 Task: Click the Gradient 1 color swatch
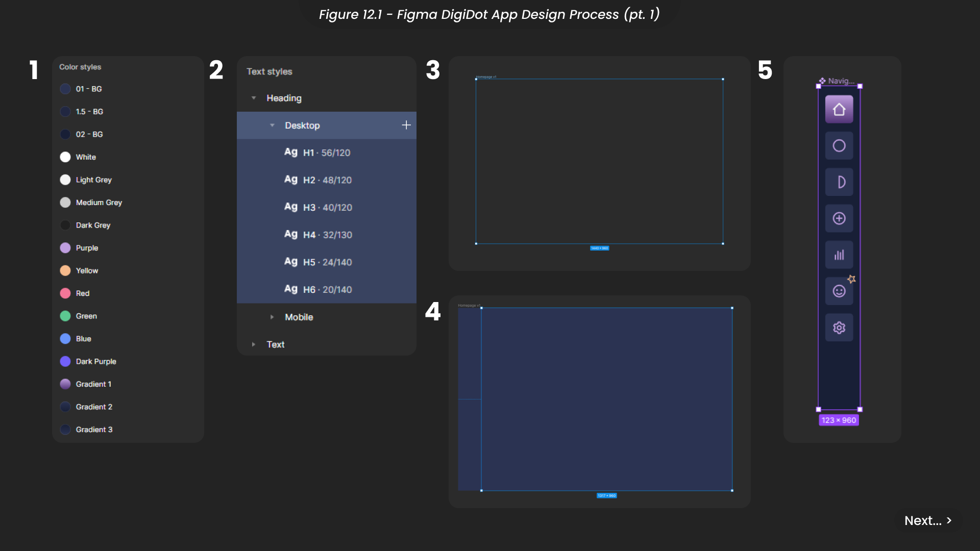(x=65, y=384)
